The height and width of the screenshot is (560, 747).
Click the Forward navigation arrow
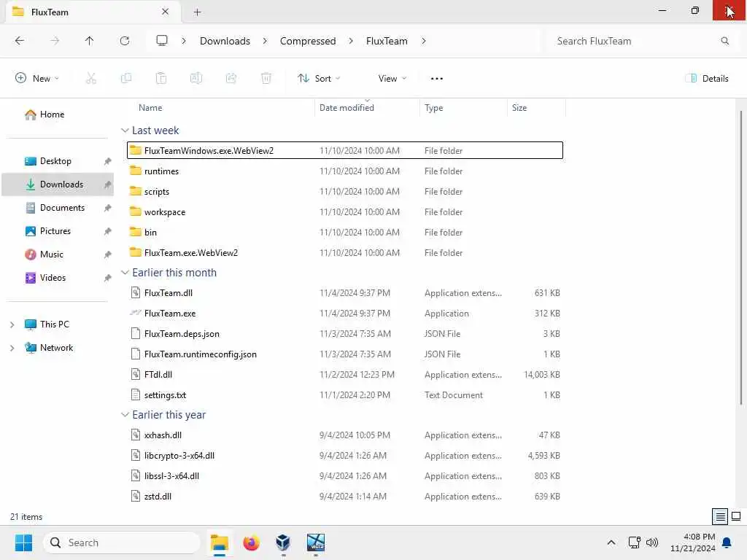[x=55, y=41]
